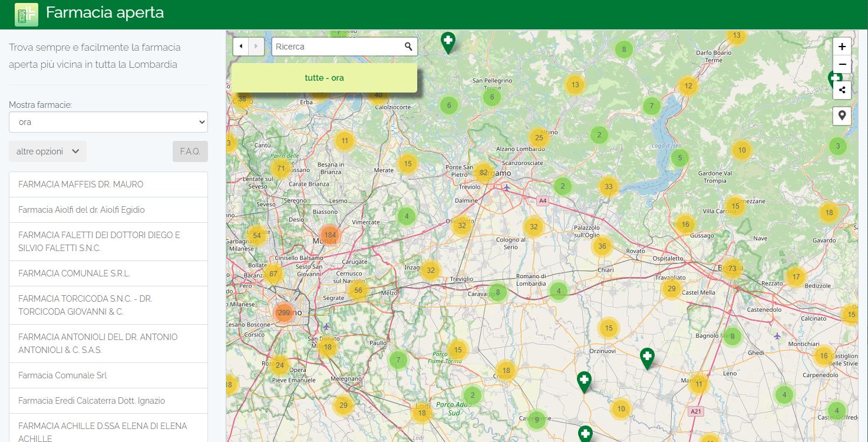
Task: Focus the Ricerca search field
Action: tap(338, 47)
